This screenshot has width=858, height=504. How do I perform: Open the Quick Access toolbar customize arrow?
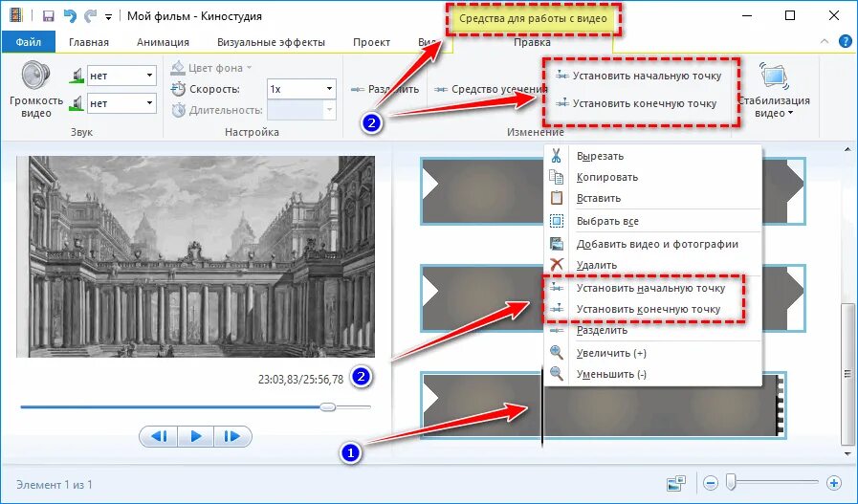(x=108, y=17)
